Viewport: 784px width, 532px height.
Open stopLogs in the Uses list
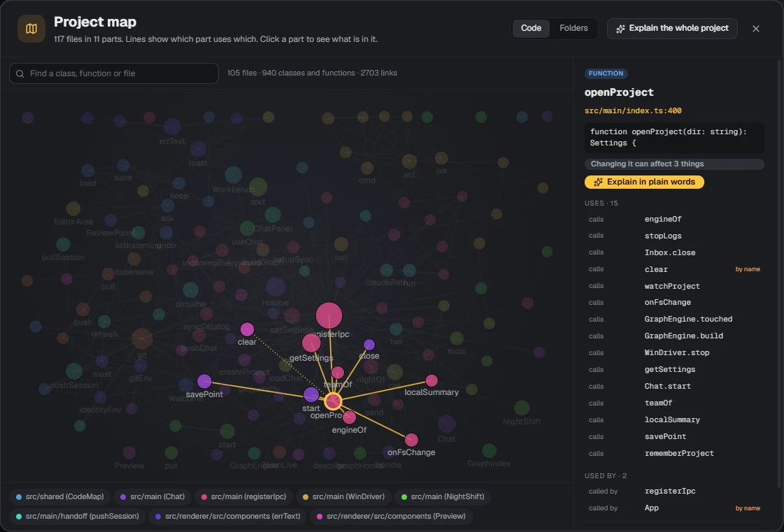[674, 236]
